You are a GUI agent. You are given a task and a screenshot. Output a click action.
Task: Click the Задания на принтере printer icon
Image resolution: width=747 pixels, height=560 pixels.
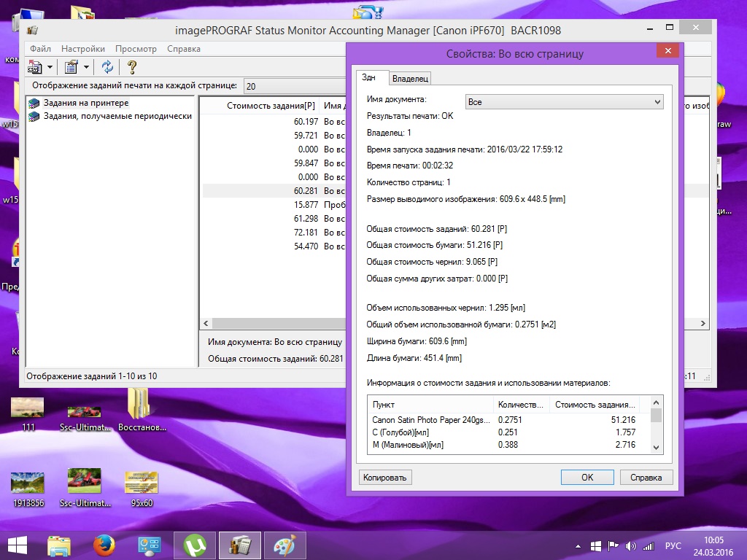pyautogui.click(x=34, y=103)
